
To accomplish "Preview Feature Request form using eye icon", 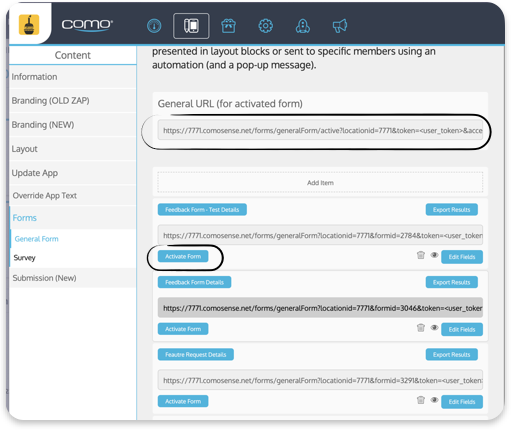I will tap(434, 400).
